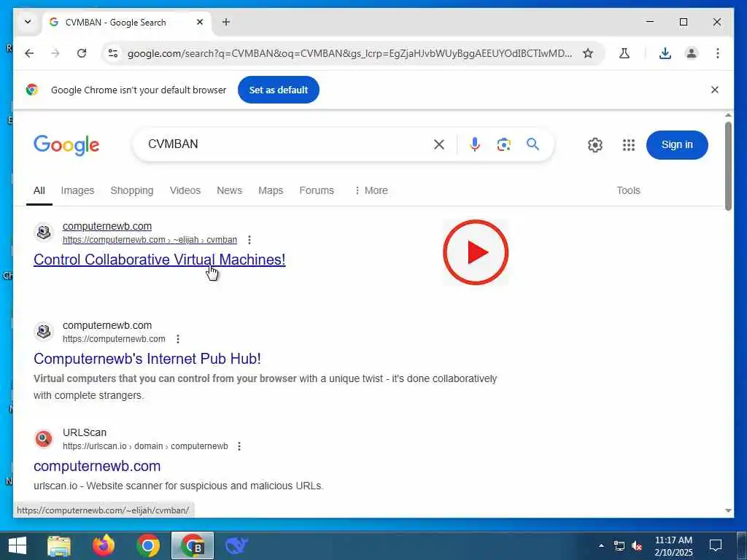Show hidden system tray icons
The width and height of the screenshot is (747, 560).
pyautogui.click(x=601, y=545)
